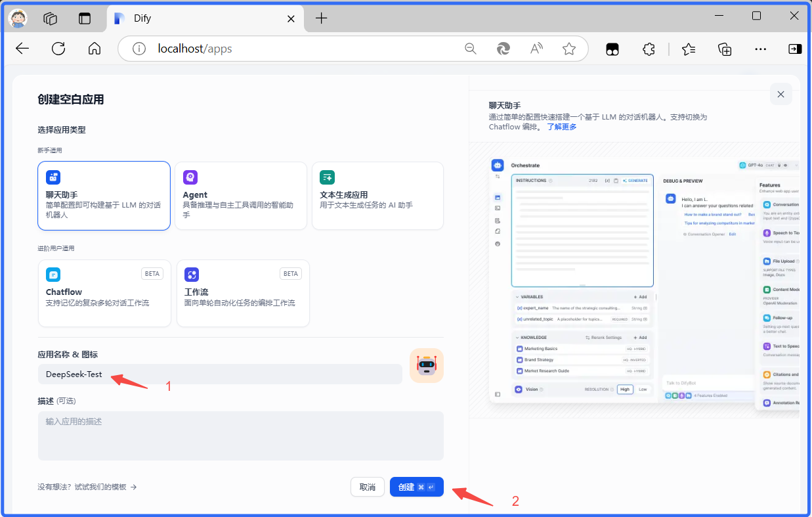Switch to the Dify browser tab
The width and height of the screenshot is (812, 517).
(x=205, y=18)
